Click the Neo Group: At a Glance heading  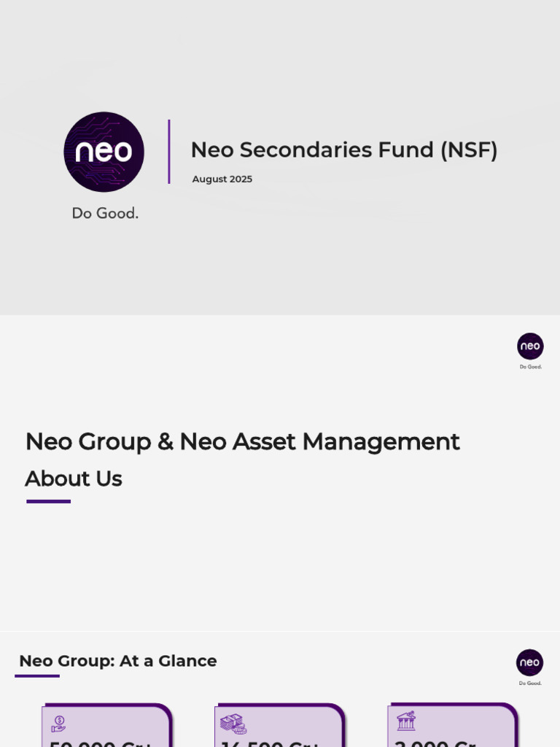click(117, 661)
